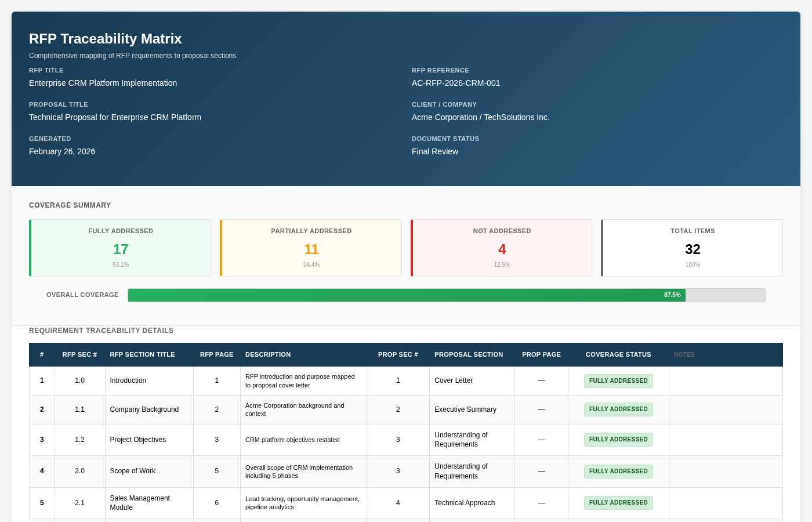
Task: Sort by the RFP SEC # column header
Action: click(79, 354)
